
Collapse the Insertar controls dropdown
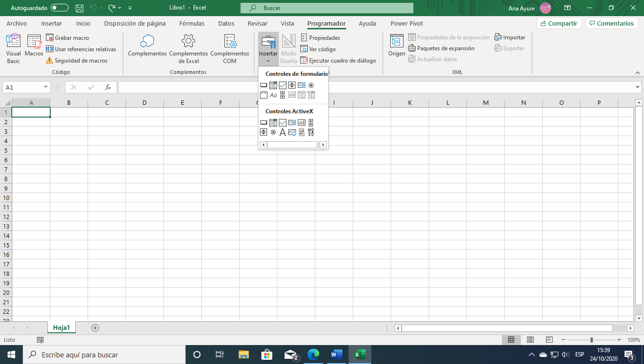point(268,50)
